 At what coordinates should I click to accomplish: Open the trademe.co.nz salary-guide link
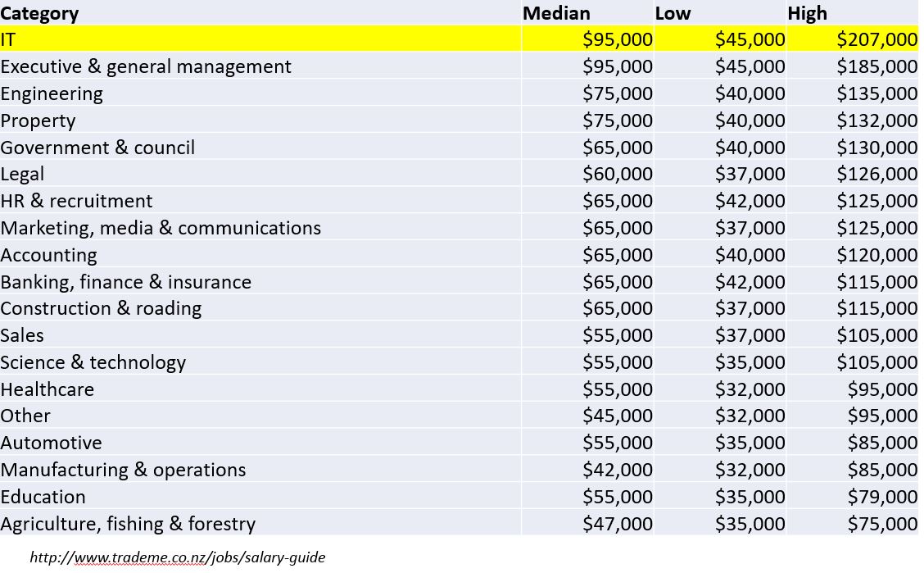coord(177,557)
